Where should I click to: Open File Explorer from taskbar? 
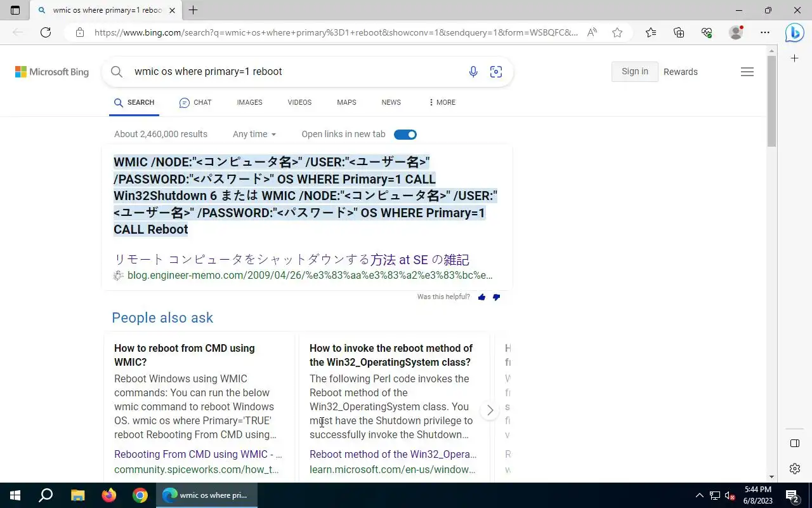[x=77, y=495]
